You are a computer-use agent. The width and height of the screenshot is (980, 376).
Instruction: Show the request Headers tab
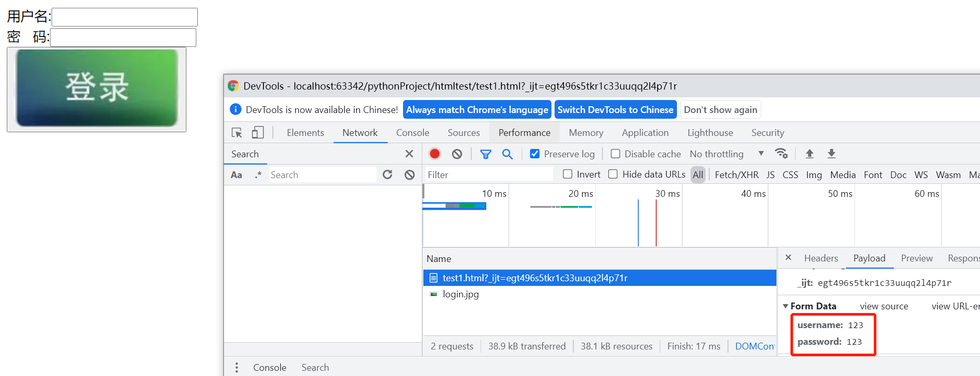821,258
